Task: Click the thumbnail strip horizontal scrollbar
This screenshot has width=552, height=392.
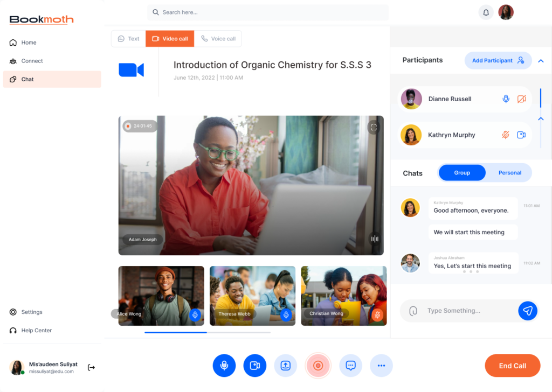Action: click(176, 332)
